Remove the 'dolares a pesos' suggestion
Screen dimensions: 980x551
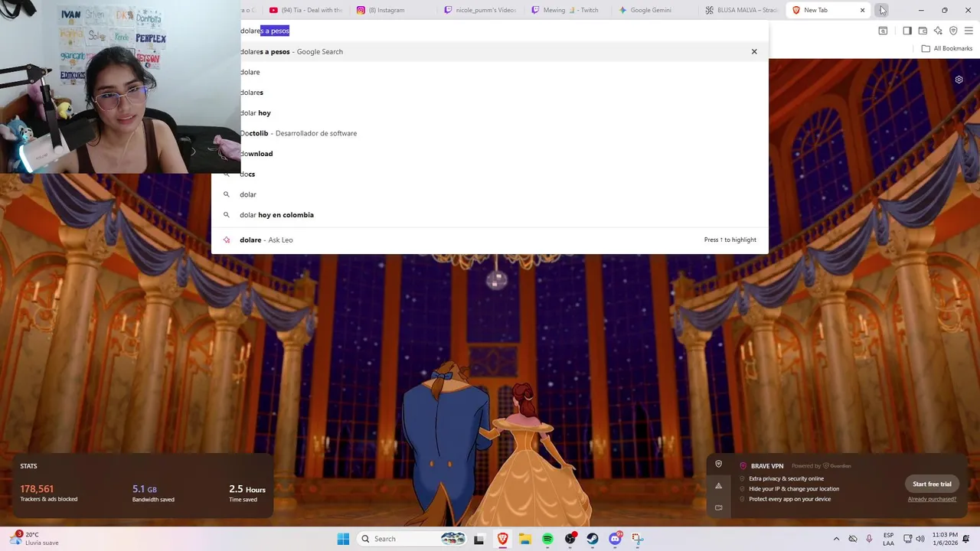point(754,51)
